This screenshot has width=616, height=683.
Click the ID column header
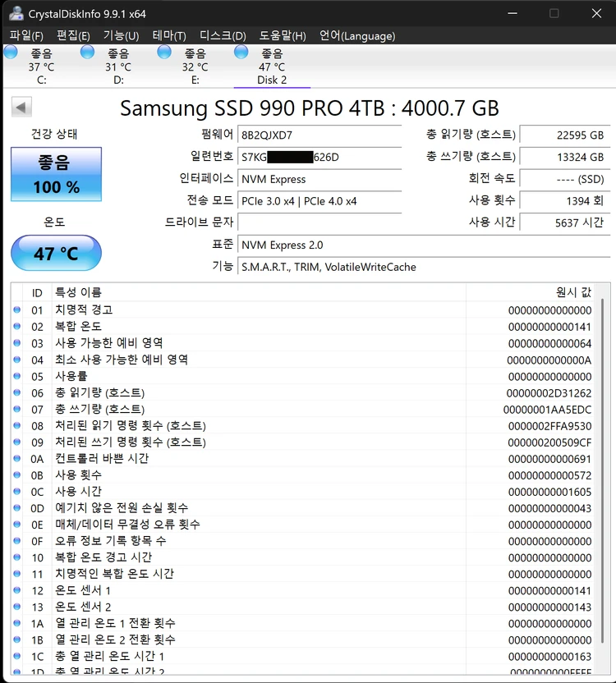37,293
